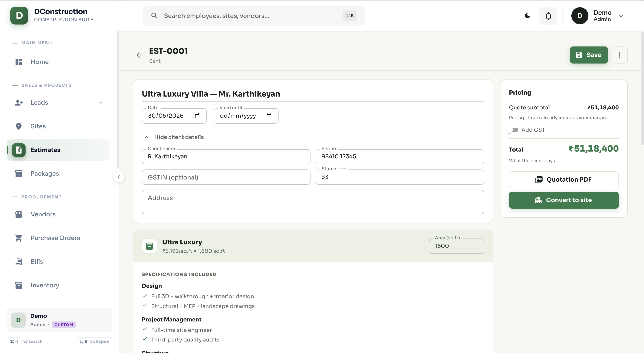Go back with the left arrow icon
644x353 pixels.
[139, 55]
